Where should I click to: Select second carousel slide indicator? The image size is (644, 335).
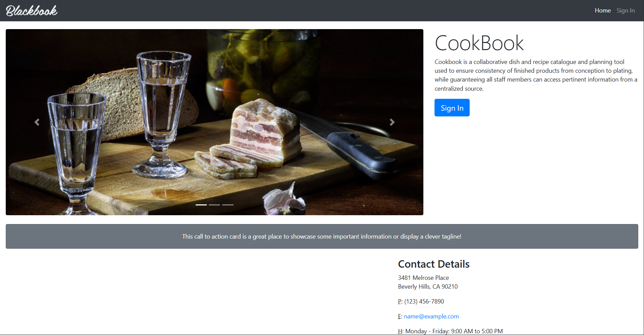point(214,205)
